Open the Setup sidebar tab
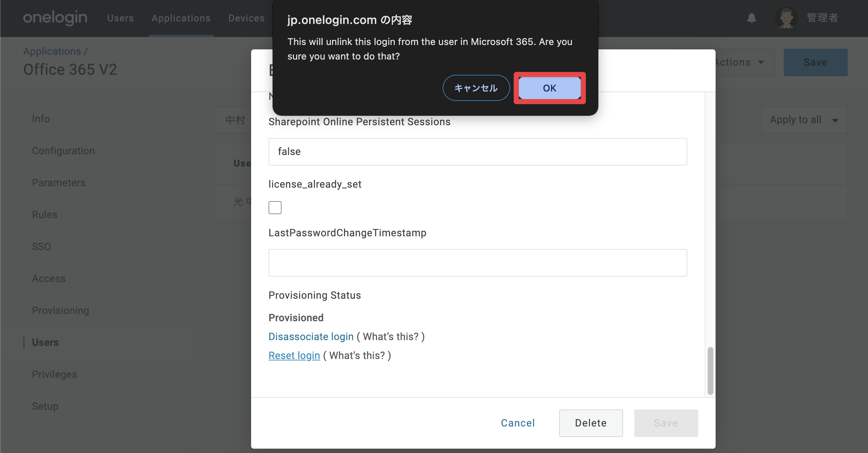Screen dimensions: 868x453 [45, 407]
